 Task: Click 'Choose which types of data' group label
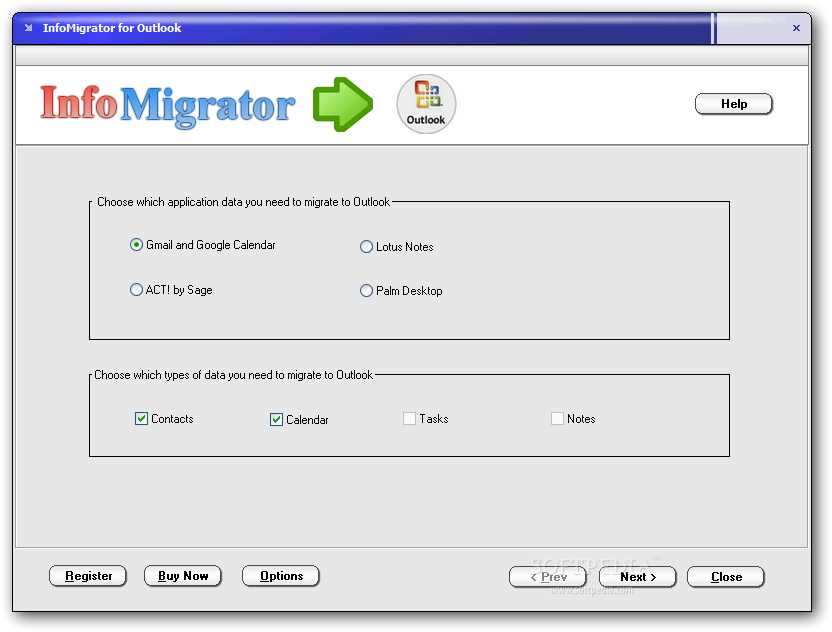233,375
